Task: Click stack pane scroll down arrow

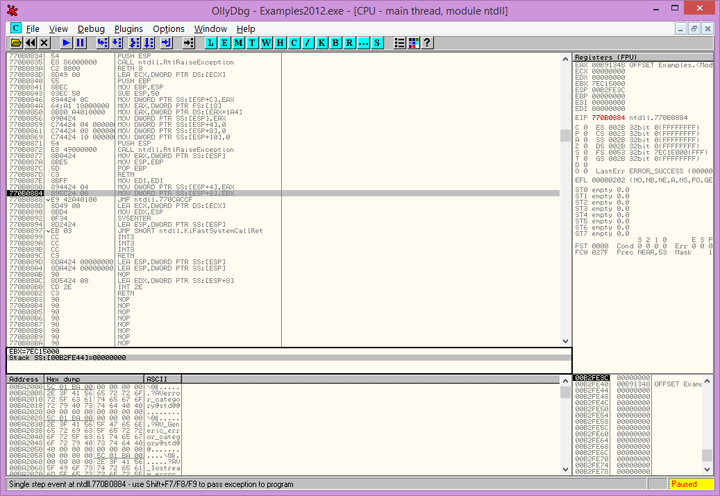Action: coord(707,469)
